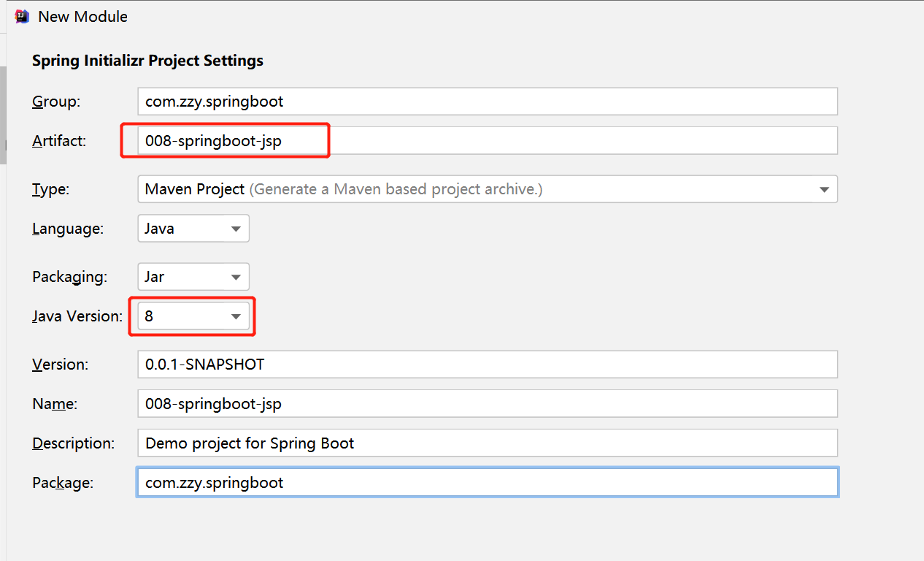Click the New Module window title

(x=82, y=16)
